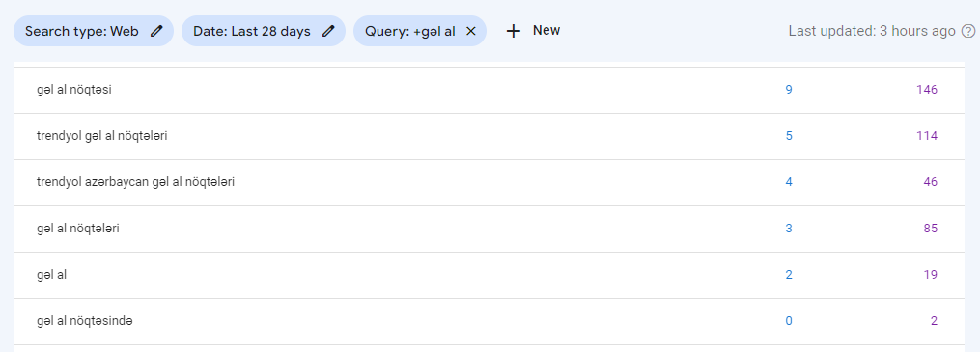Click the plus icon to add filter

click(x=513, y=31)
